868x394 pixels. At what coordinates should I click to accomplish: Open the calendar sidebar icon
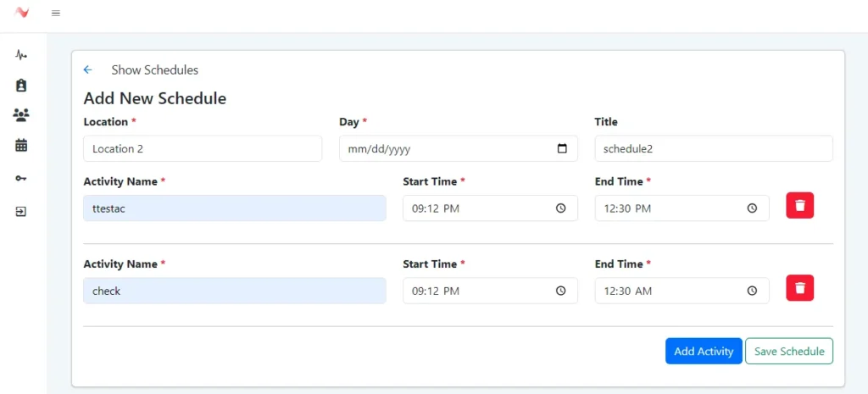pos(21,145)
